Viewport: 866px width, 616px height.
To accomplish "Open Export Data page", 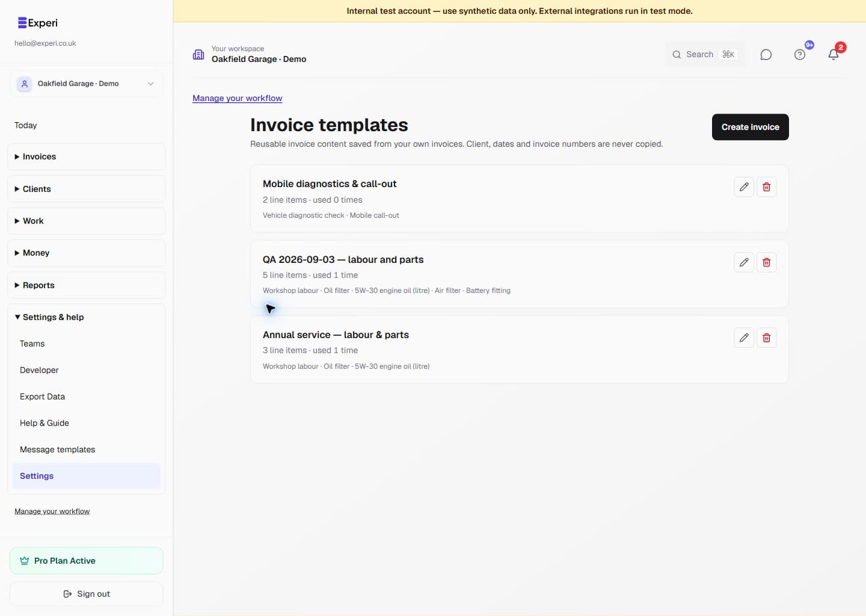I will [86, 396].
